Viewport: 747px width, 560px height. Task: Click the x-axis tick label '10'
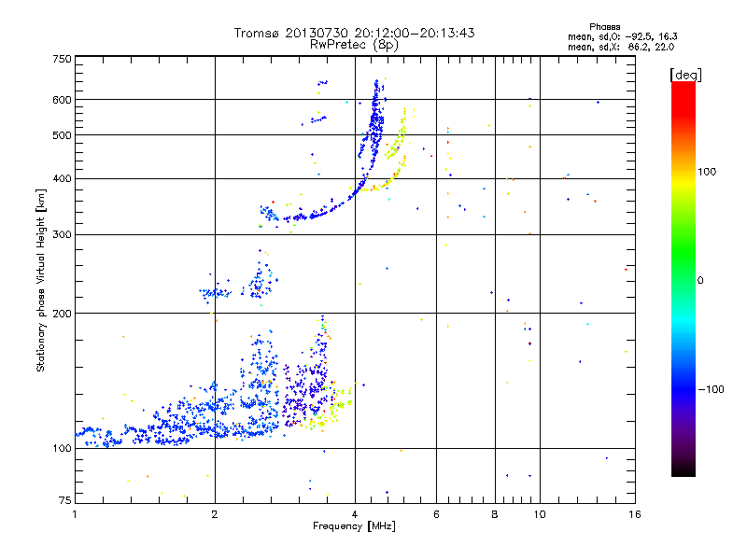[x=540, y=514]
